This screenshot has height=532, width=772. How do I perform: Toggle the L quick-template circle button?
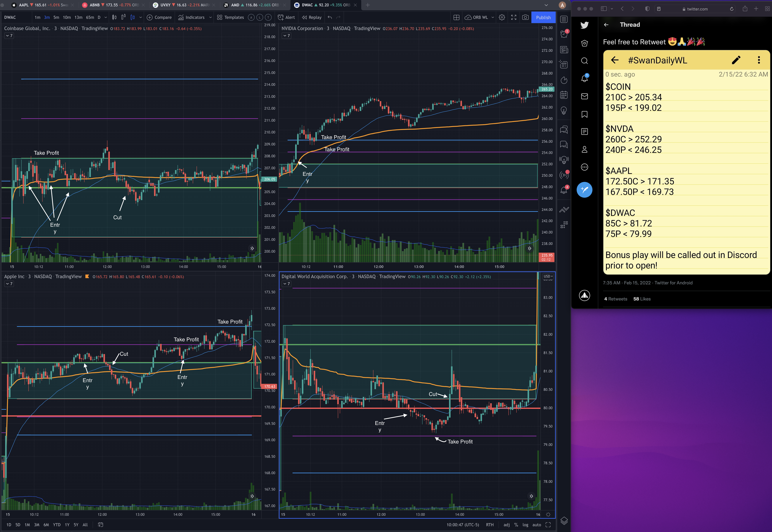(259, 17)
